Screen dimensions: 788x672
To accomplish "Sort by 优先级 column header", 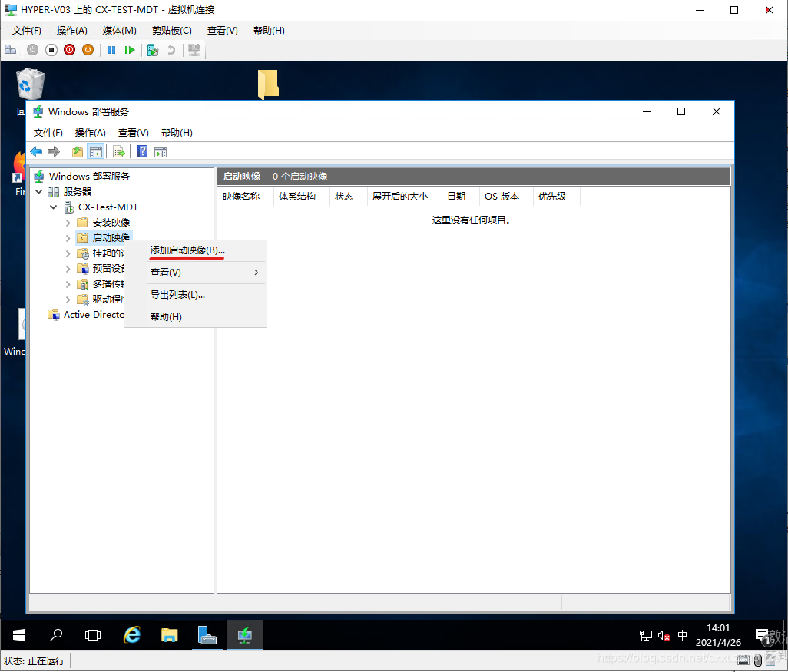I will [556, 197].
